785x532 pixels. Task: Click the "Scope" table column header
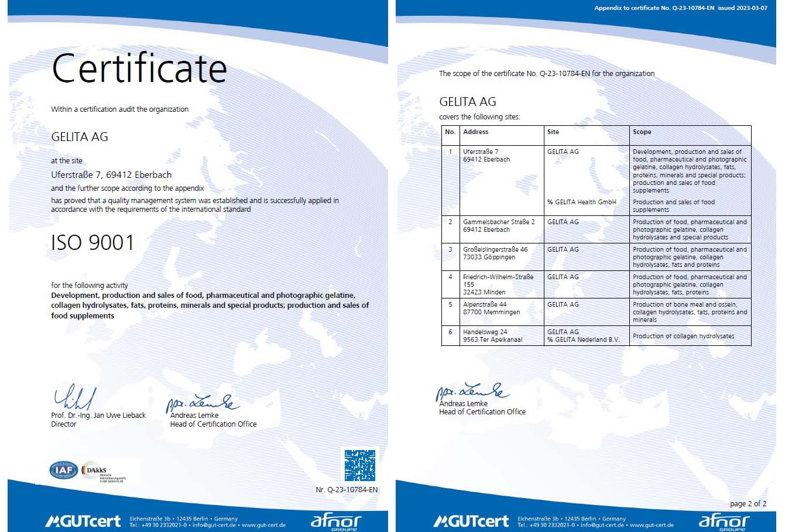tap(642, 132)
